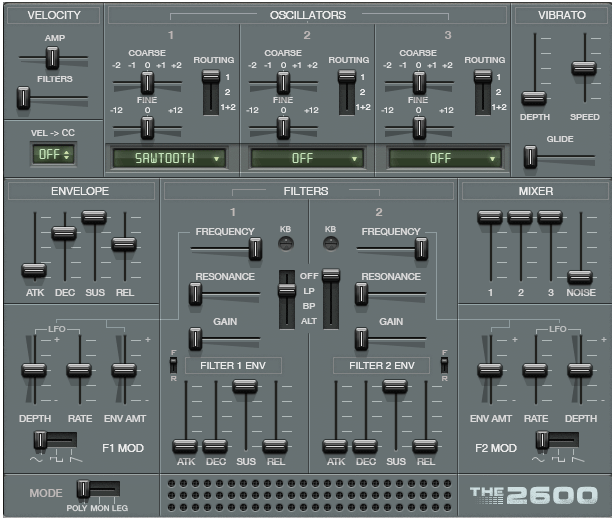
Task: Click the envelope SUS fader
Action: 94,217
